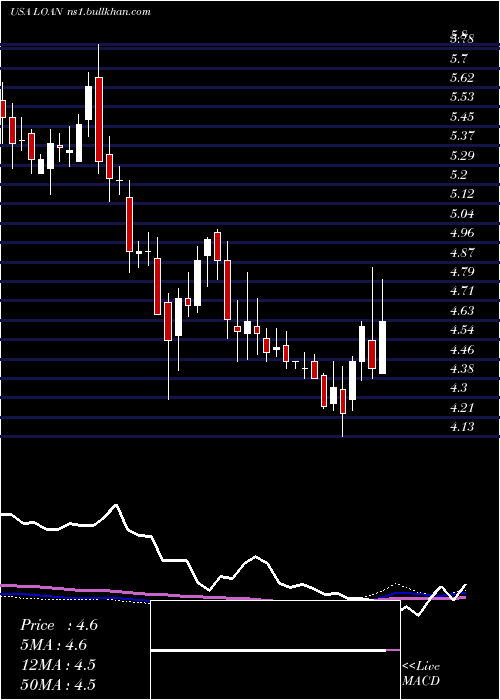Click the white MACD histogram box
The image size is (500, 700).
click(275, 650)
